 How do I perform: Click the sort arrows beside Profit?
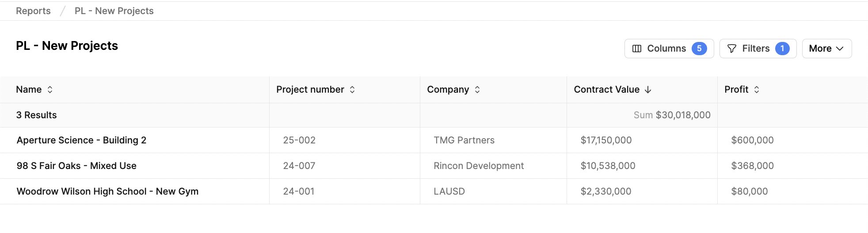pyautogui.click(x=757, y=90)
